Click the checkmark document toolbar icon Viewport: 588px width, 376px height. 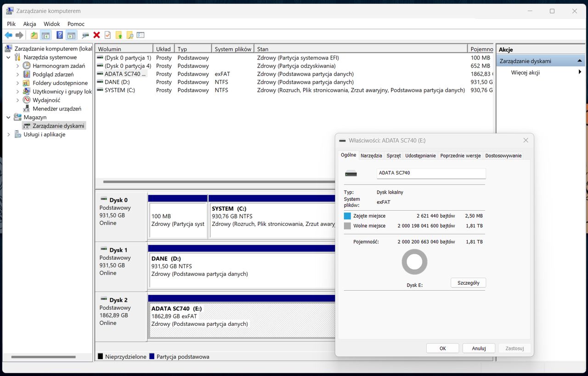point(107,35)
